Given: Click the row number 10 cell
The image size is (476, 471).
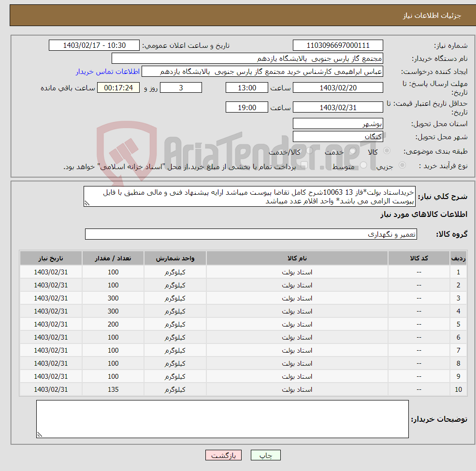Looking at the screenshot, I should (458, 390).
